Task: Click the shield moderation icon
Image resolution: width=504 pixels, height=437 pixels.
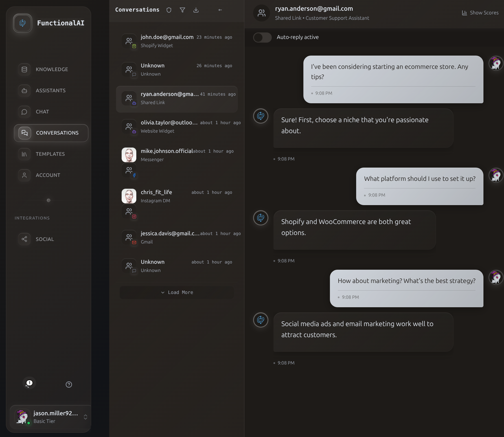Action: point(169,10)
